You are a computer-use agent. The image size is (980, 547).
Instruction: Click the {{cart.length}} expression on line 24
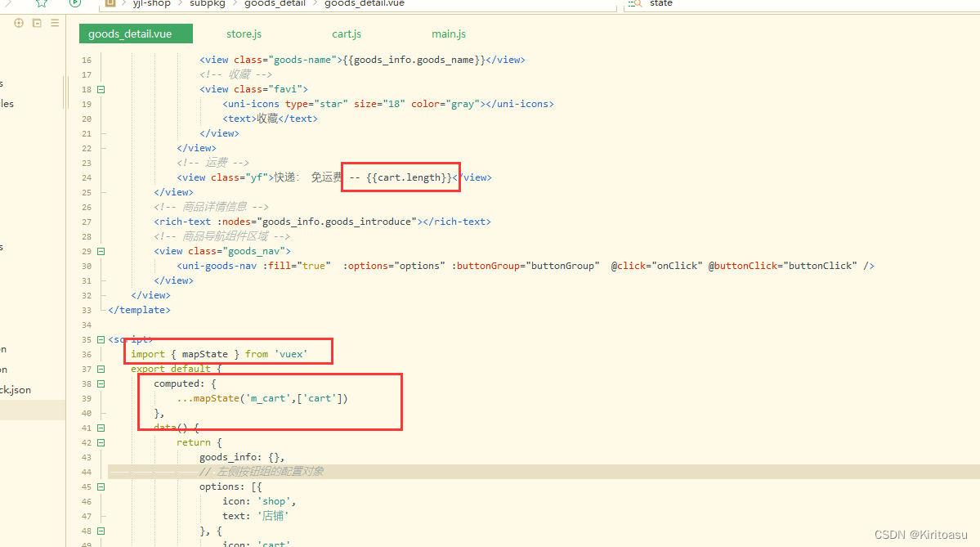pyautogui.click(x=409, y=177)
